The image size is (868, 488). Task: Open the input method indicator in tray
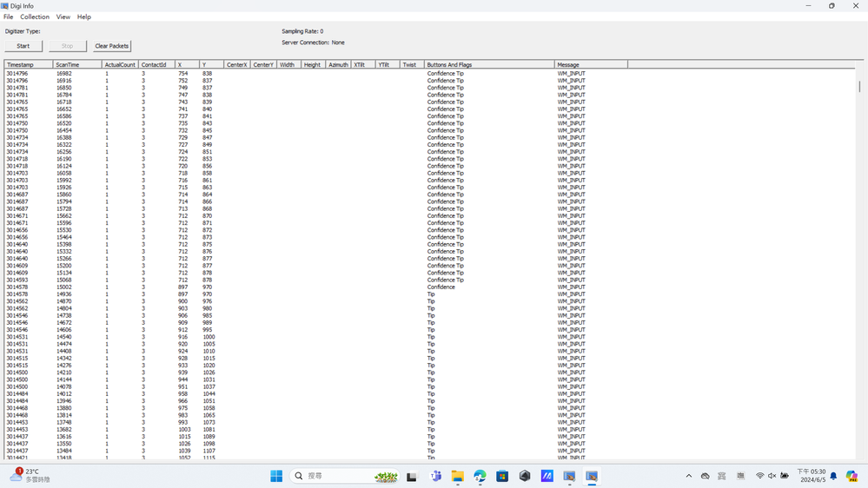point(740,476)
